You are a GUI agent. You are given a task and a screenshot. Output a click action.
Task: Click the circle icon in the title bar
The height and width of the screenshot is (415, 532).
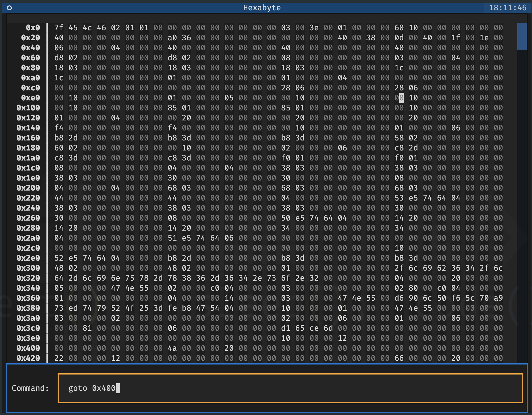click(x=9, y=8)
